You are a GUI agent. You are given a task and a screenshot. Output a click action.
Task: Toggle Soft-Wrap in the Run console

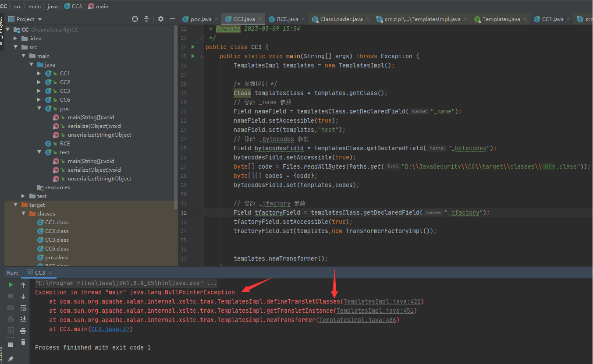[23, 308]
